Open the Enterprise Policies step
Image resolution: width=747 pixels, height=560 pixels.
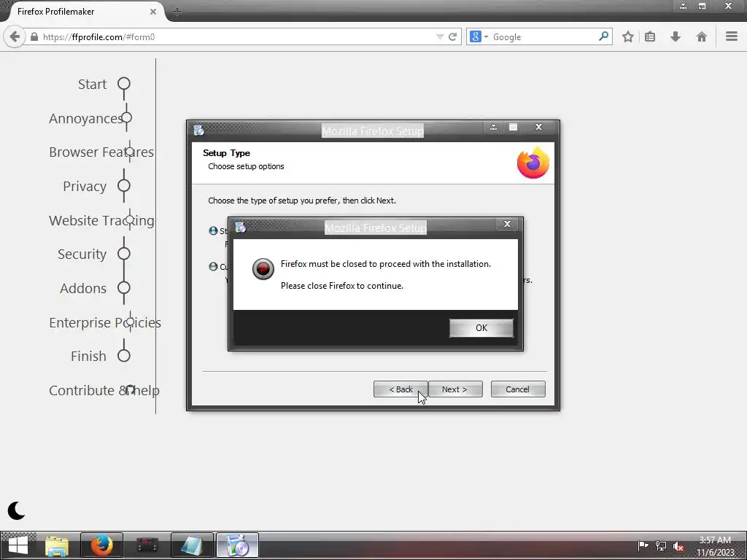(105, 322)
